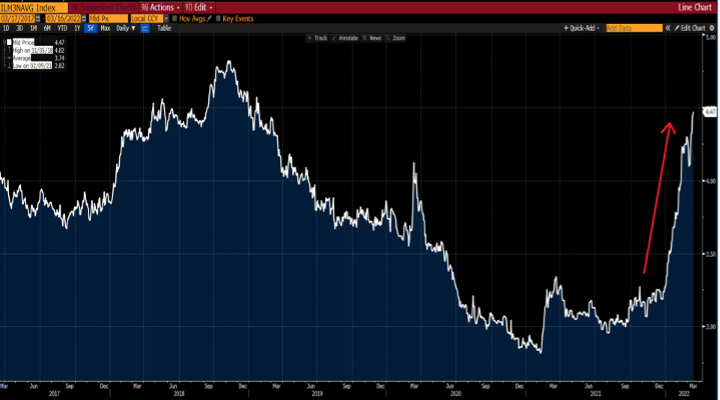Click the red trend arrow annotation
Screen dimensions: 720x400
tap(655, 195)
